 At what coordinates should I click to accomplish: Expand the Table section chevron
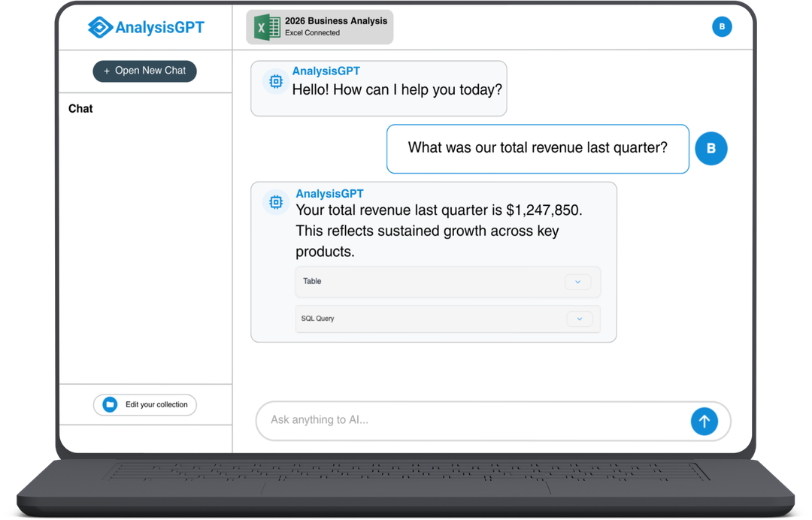point(577,282)
